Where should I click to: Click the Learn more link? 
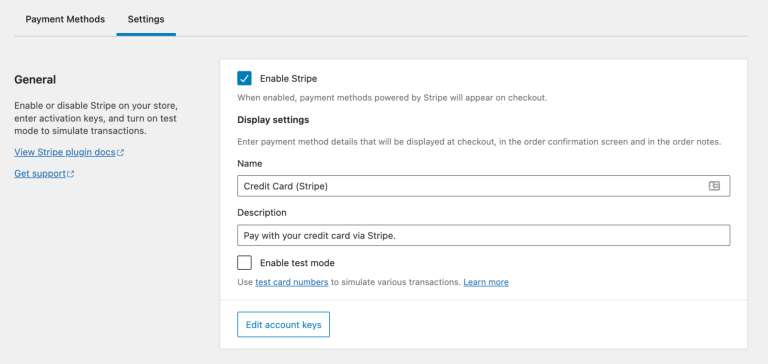click(x=486, y=282)
